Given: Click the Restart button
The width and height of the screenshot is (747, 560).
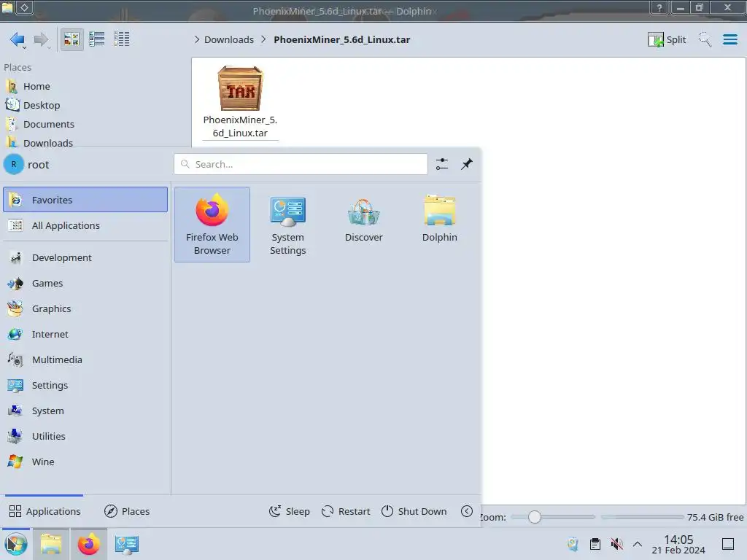Looking at the screenshot, I should pyautogui.click(x=346, y=511).
